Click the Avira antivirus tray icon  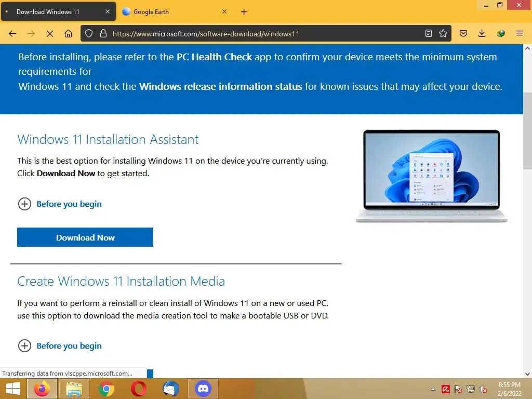point(445,389)
